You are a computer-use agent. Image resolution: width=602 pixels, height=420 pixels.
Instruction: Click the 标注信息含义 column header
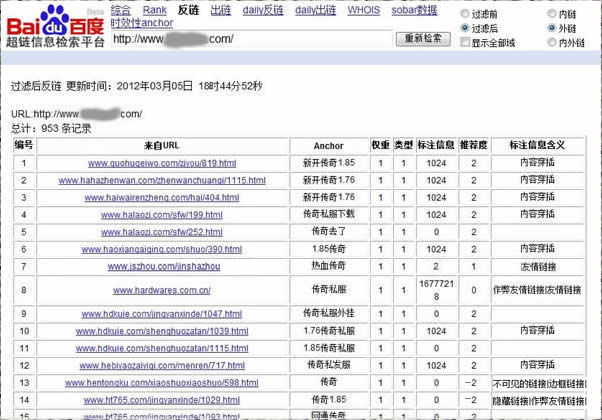pos(538,145)
